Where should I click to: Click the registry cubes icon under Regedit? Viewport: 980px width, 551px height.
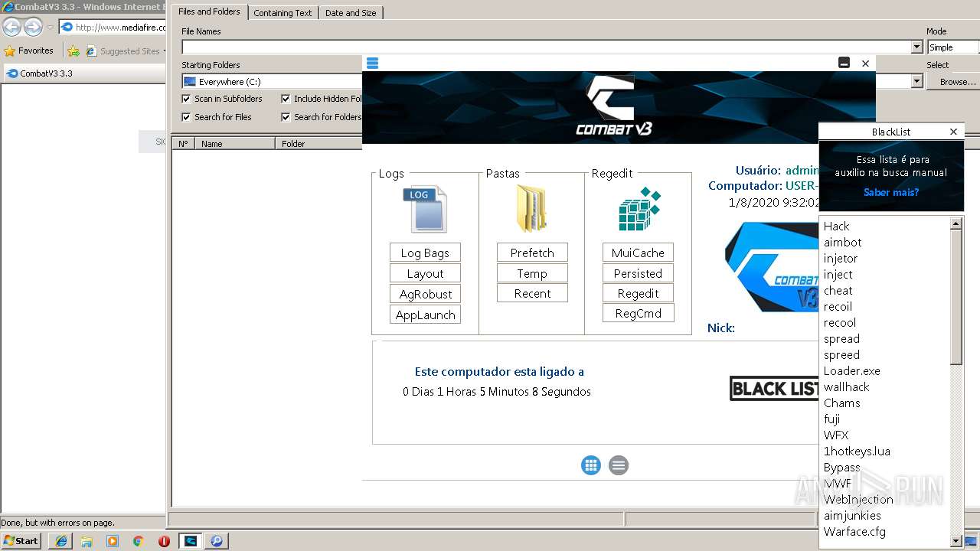click(x=639, y=209)
